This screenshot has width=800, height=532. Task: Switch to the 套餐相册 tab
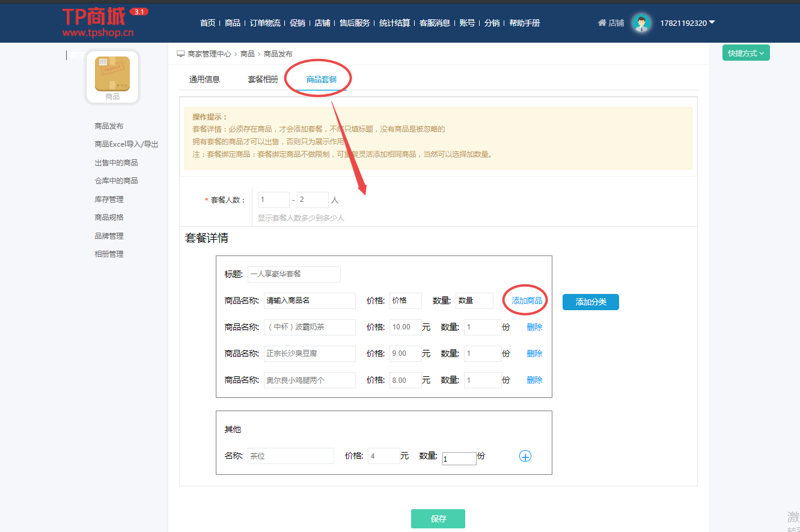pos(262,78)
